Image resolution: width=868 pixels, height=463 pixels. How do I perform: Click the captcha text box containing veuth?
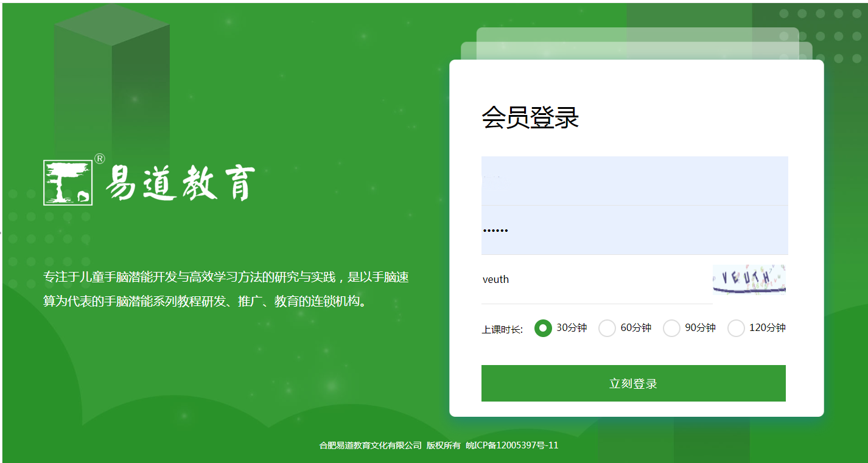(x=596, y=279)
